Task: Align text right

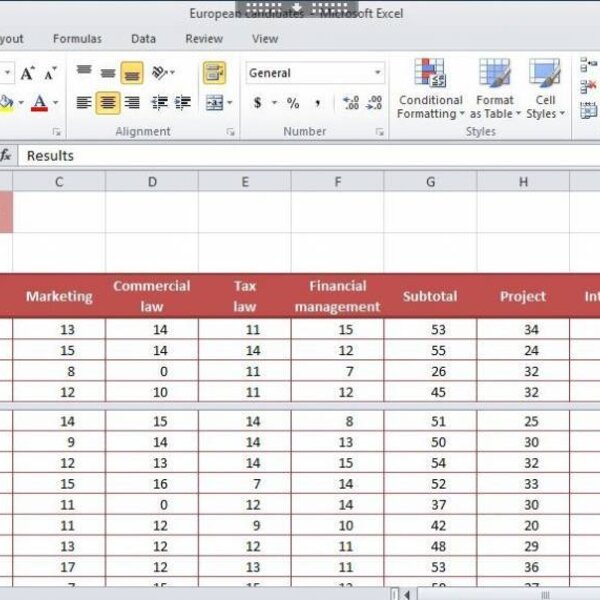Action: [x=132, y=103]
